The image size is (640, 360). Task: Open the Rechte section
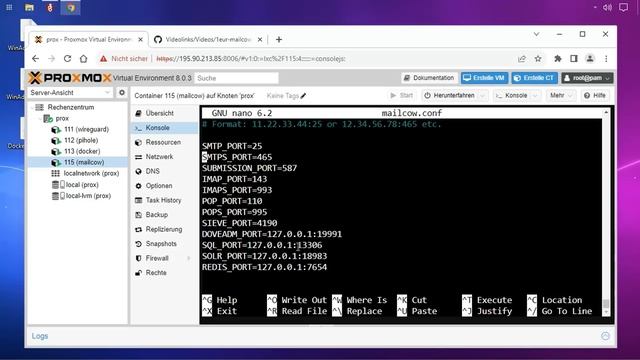[156, 273]
